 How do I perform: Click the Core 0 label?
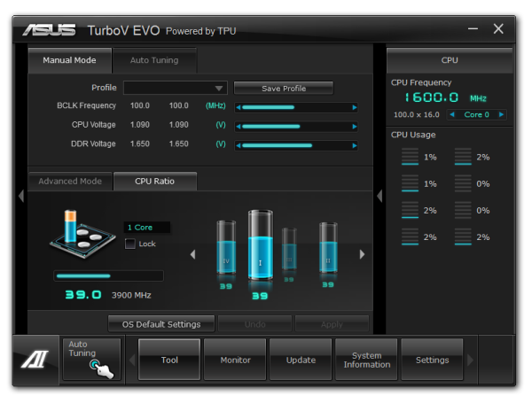point(476,114)
